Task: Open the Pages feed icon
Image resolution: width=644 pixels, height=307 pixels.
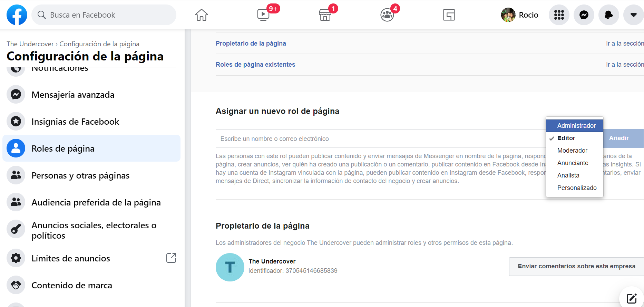Action: point(449,15)
